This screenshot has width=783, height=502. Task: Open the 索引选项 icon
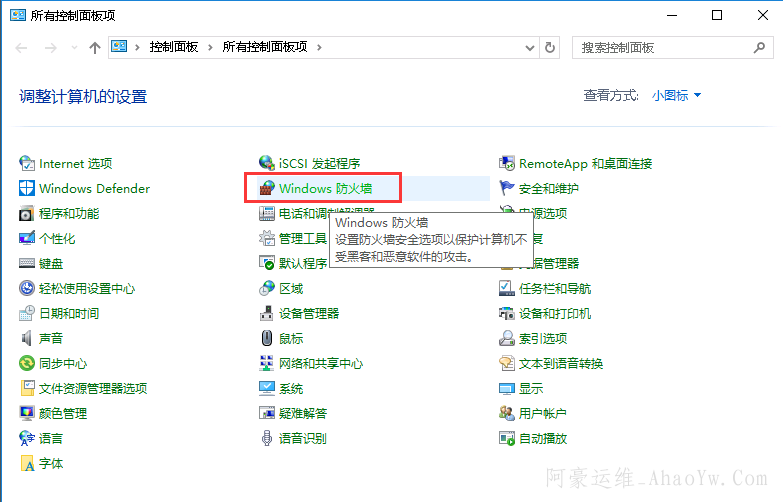click(x=507, y=338)
